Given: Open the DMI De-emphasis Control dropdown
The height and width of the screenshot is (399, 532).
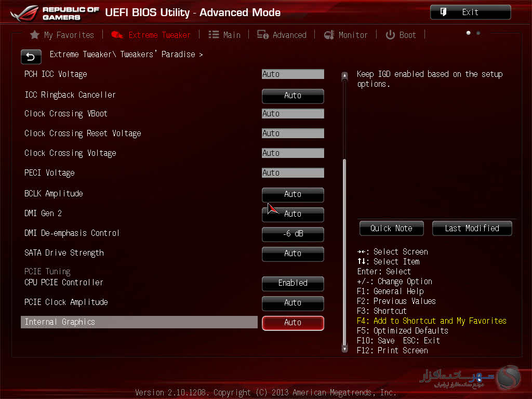Looking at the screenshot, I should (x=292, y=234).
